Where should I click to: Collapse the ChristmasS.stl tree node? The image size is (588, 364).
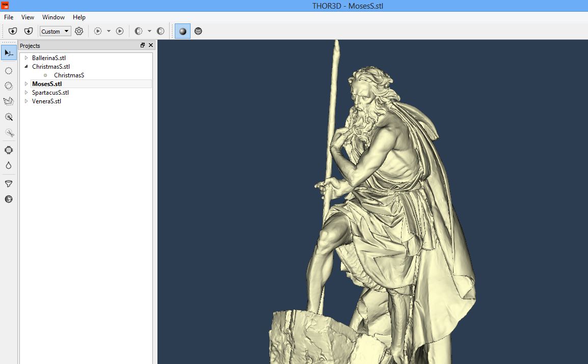tap(26, 67)
